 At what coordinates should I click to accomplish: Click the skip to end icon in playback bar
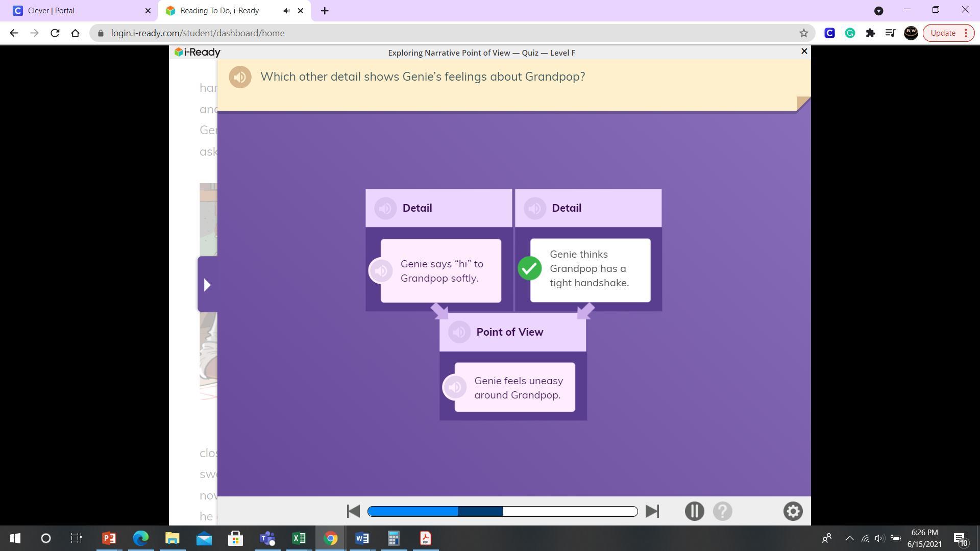click(651, 511)
